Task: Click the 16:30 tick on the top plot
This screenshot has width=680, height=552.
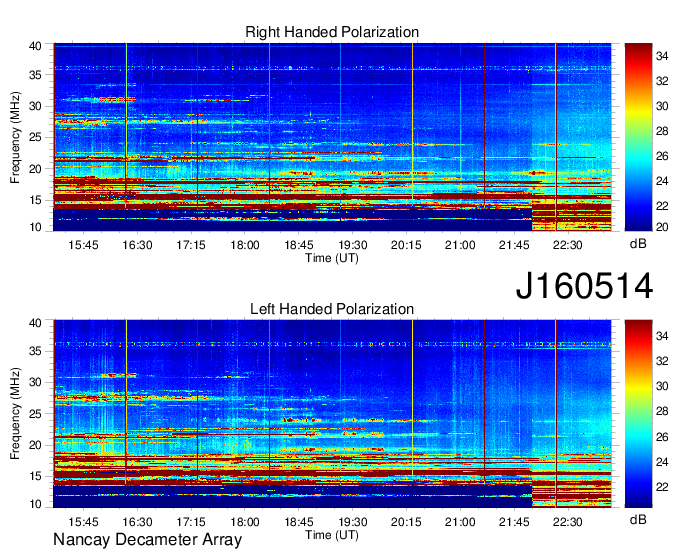Action: coord(137,245)
